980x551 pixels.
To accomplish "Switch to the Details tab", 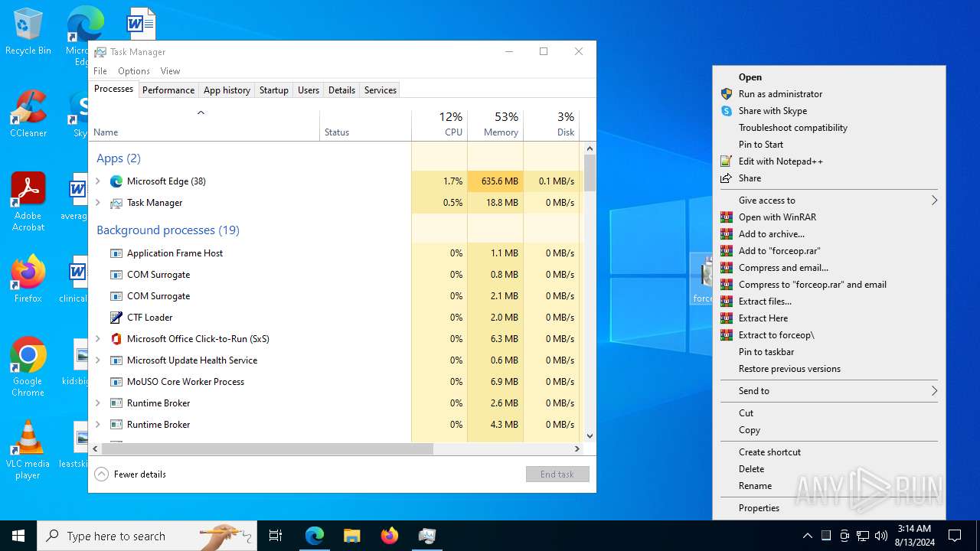I will point(341,90).
